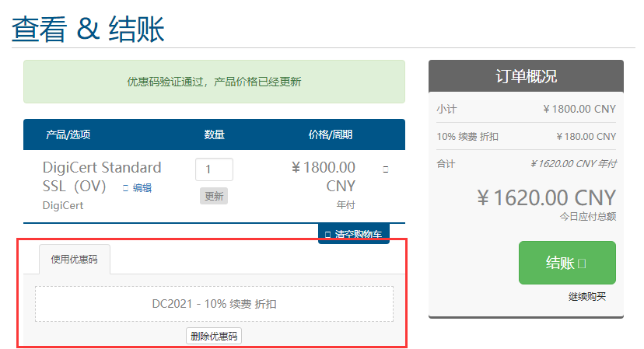Viewport: 644px width, 349px height.
Task: Switch to the 使用优惠码 tab
Action: (75, 259)
